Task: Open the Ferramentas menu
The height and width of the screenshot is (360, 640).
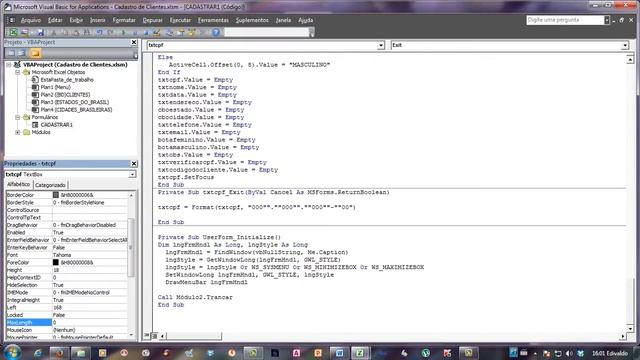Action: pos(213,20)
